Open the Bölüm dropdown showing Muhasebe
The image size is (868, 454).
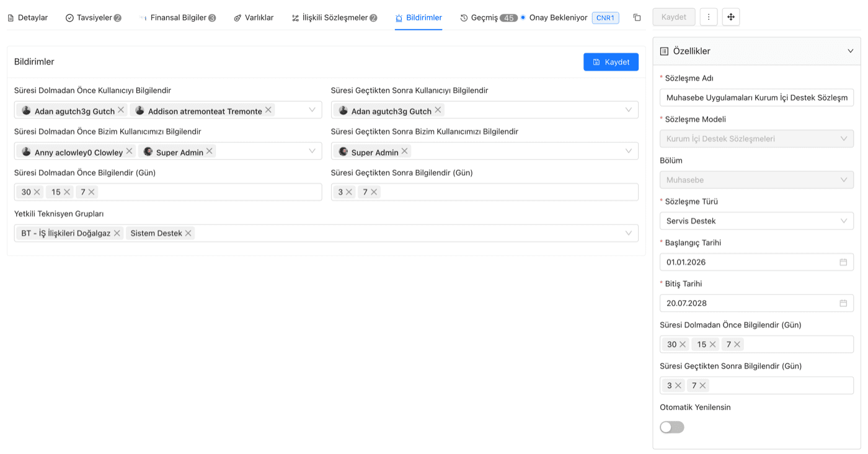pos(756,180)
